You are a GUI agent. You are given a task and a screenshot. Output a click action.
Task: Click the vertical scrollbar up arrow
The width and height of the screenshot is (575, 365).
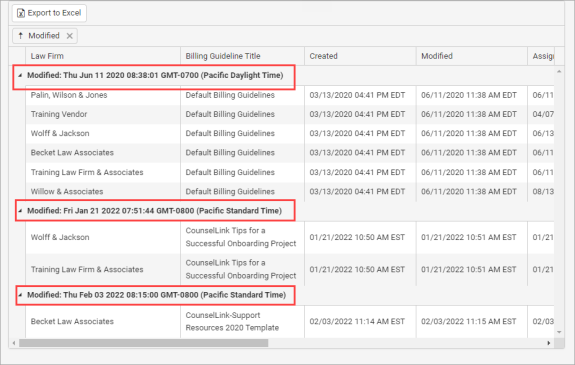click(559, 72)
